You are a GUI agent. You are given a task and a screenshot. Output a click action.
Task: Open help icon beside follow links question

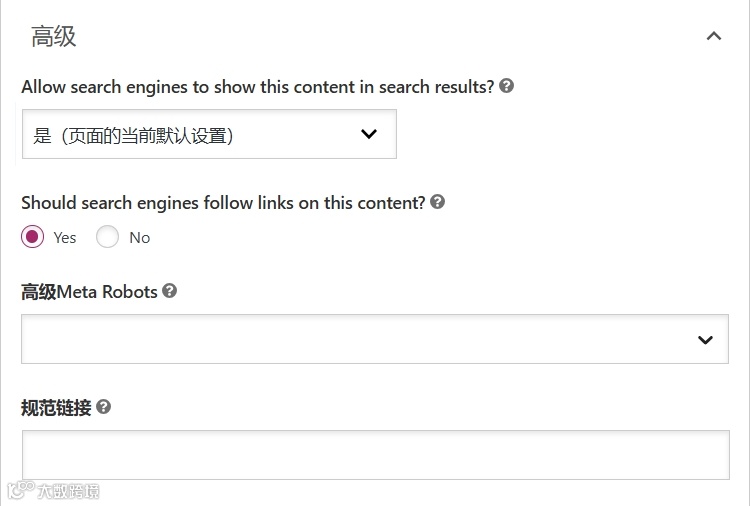click(437, 202)
